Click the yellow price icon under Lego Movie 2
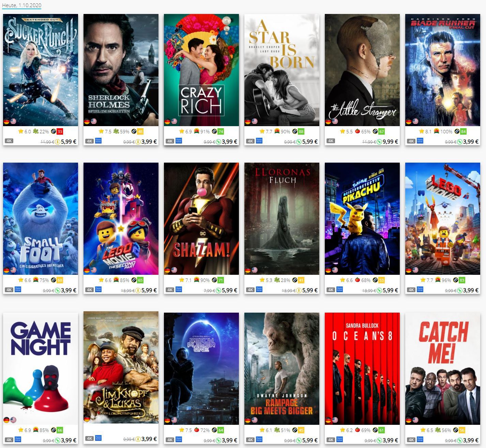 click(x=138, y=290)
